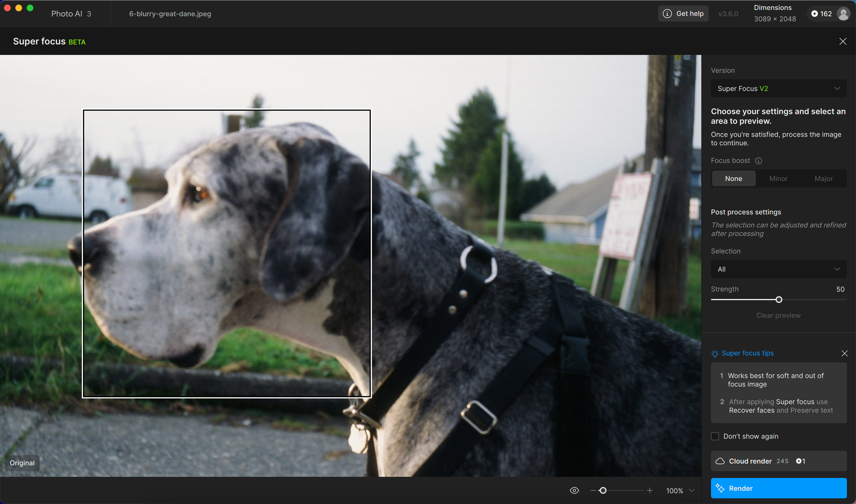Close the Super focus tips panel
This screenshot has height=504, width=856.
[x=844, y=353]
